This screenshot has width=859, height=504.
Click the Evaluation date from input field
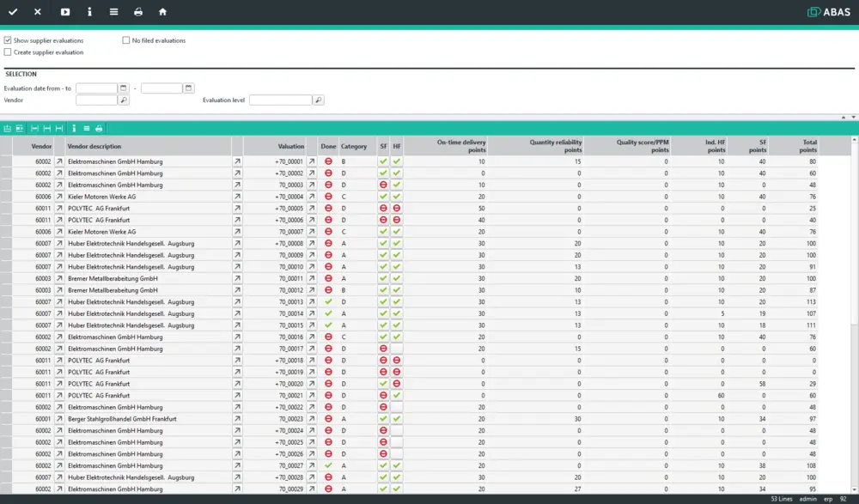click(x=96, y=88)
